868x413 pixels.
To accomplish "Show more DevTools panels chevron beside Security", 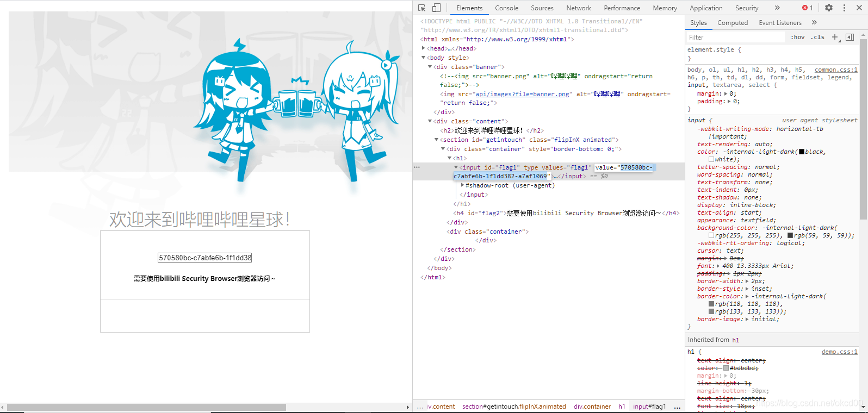I will coord(777,8).
